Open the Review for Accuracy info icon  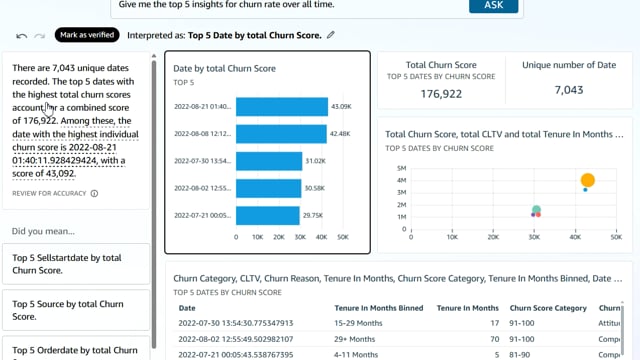[x=94, y=193]
